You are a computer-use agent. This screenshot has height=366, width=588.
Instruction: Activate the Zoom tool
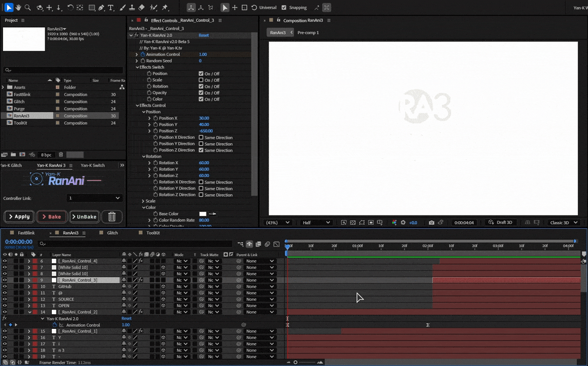point(28,8)
